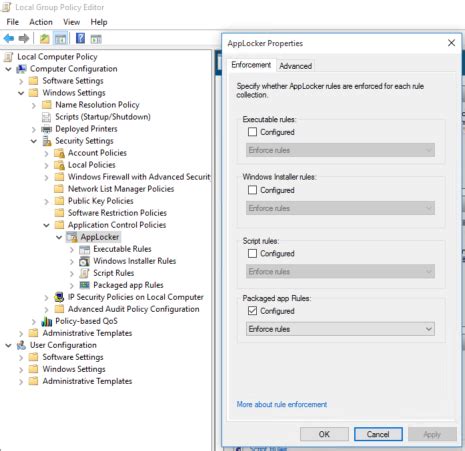Collapse the AppLocker tree node
This screenshot has width=465, height=451.
tap(59, 238)
